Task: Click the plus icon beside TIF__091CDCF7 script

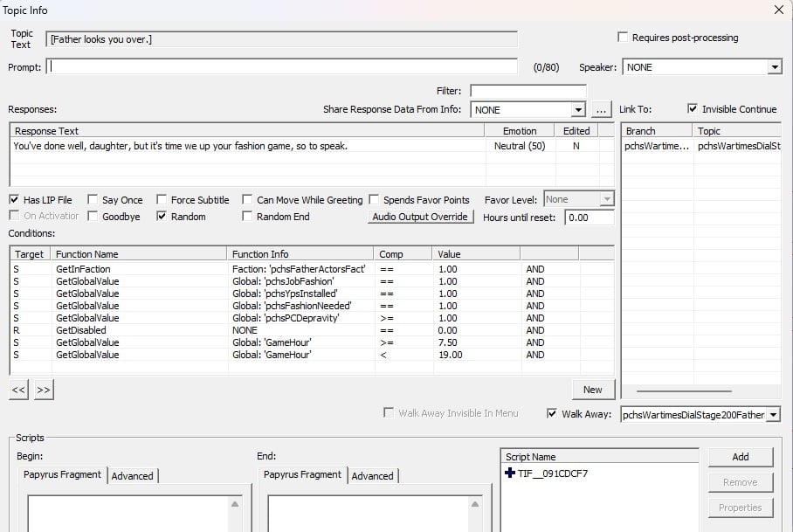Action: tap(510, 473)
